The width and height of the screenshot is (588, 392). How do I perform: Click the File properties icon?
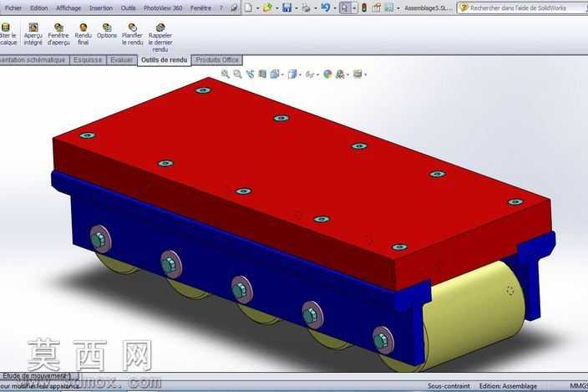pyautogui.click(x=376, y=8)
